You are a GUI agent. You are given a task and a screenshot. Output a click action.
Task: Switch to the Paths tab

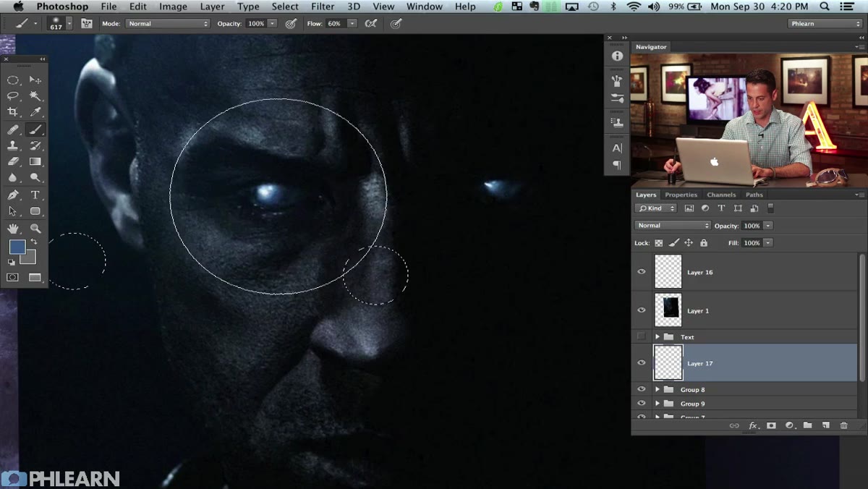pyautogui.click(x=754, y=195)
